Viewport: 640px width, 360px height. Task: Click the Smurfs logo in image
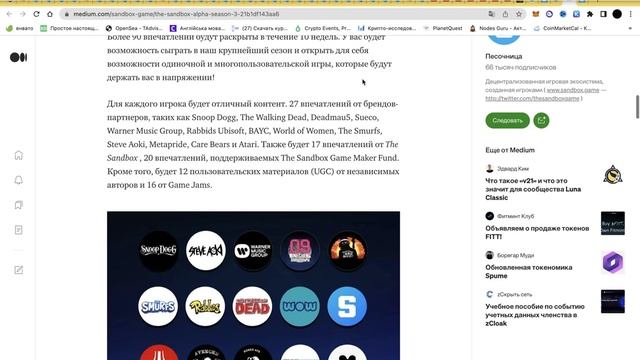(x=158, y=306)
